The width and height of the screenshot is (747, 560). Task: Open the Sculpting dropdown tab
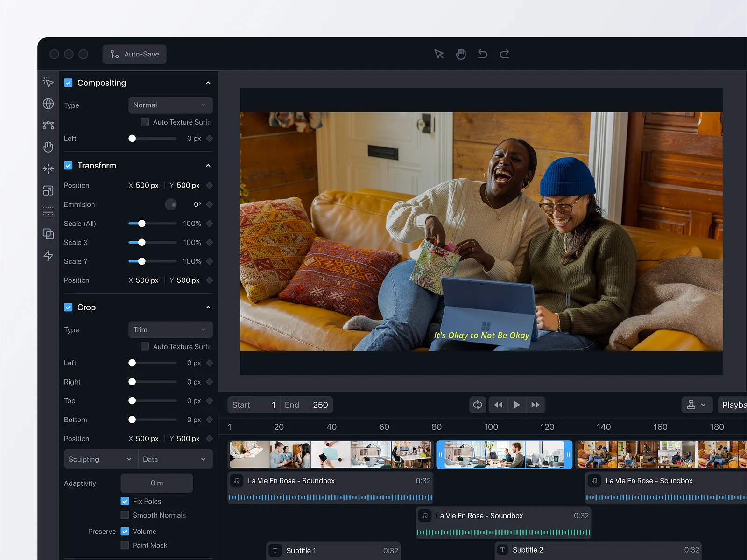point(100,459)
